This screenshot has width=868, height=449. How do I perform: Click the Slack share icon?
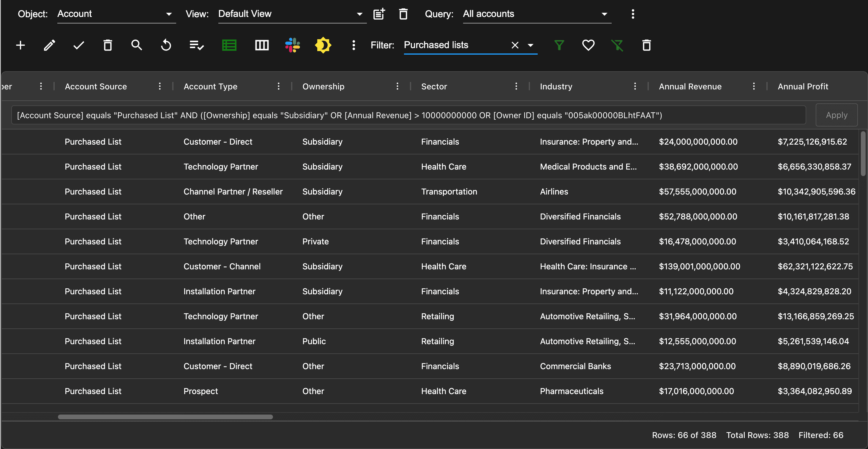pos(292,45)
